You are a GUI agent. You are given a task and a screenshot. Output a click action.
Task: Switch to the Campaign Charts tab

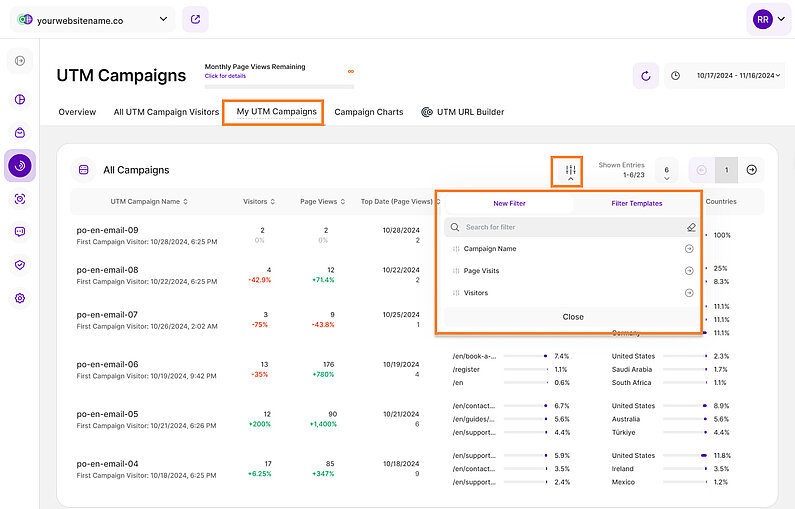(x=369, y=112)
